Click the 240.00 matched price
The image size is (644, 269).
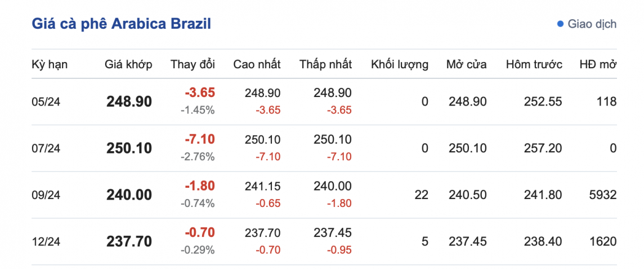[129, 195]
